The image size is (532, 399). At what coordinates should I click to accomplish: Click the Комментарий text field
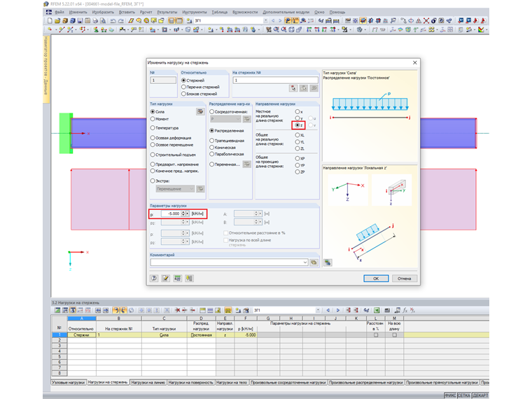(226, 262)
